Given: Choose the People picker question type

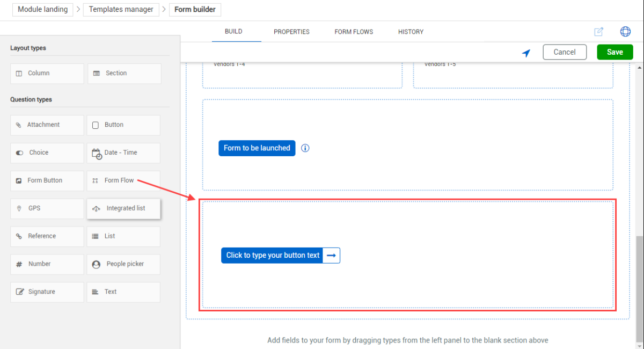Looking at the screenshot, I should click(x=123, y=264).
